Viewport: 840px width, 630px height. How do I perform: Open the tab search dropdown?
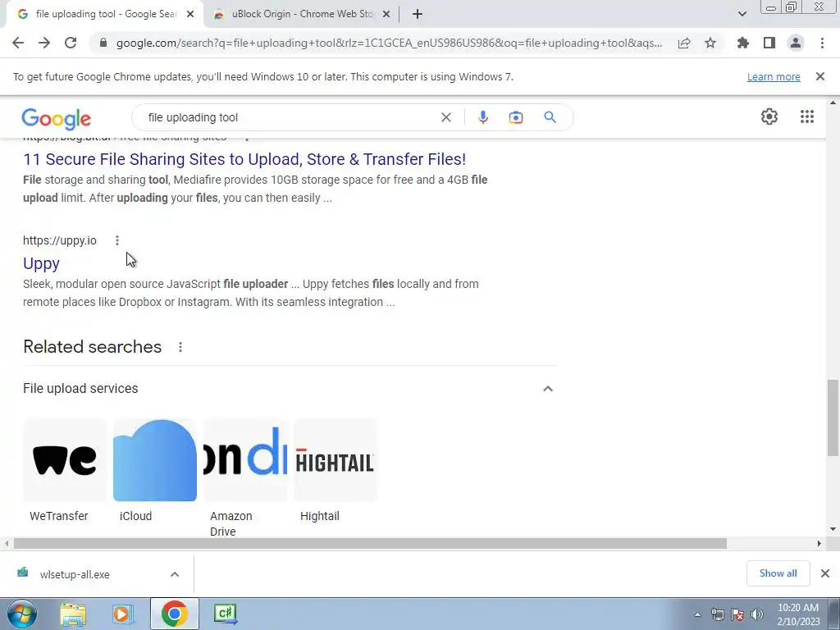click(742, 14)
